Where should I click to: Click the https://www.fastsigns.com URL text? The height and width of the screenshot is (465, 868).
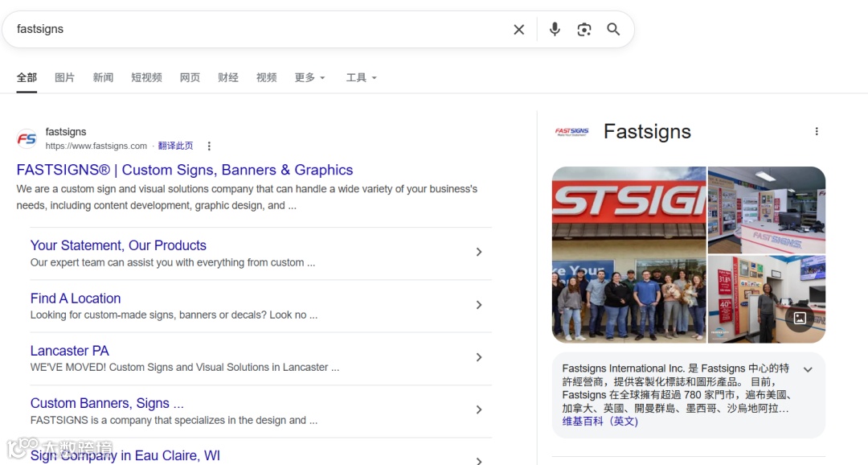(x=96, y=146)
